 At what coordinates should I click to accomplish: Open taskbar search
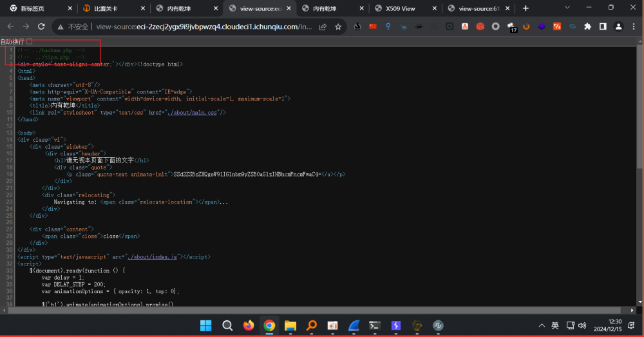pyautogui.click(x=227, y=325)
